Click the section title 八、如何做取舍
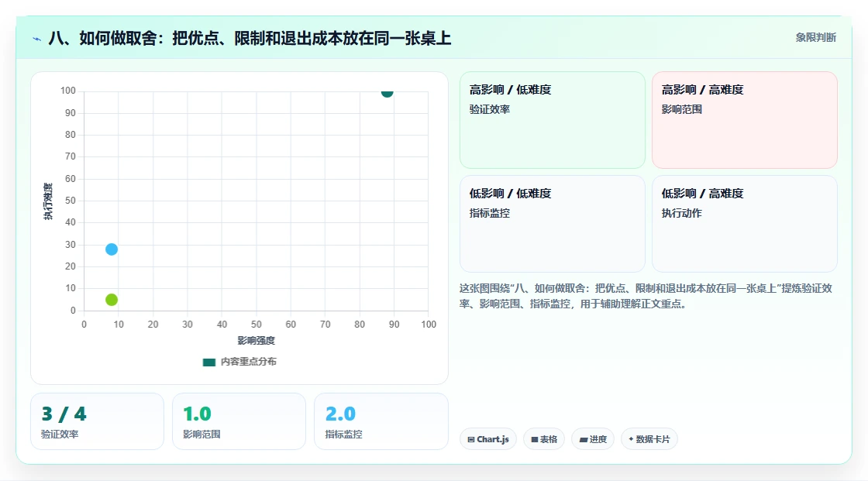Image resolution: width=868 pixels, height=481 pixels. [250, 38]
